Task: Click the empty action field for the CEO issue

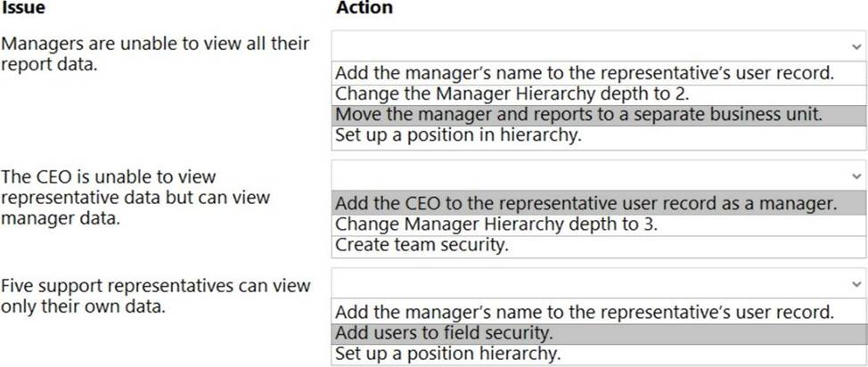Action: tap(588, 174)
